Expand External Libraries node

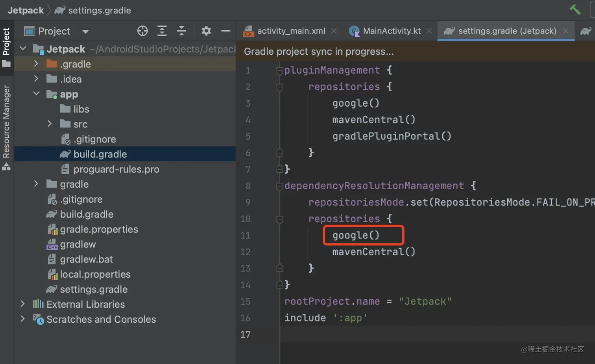(23, 304)
